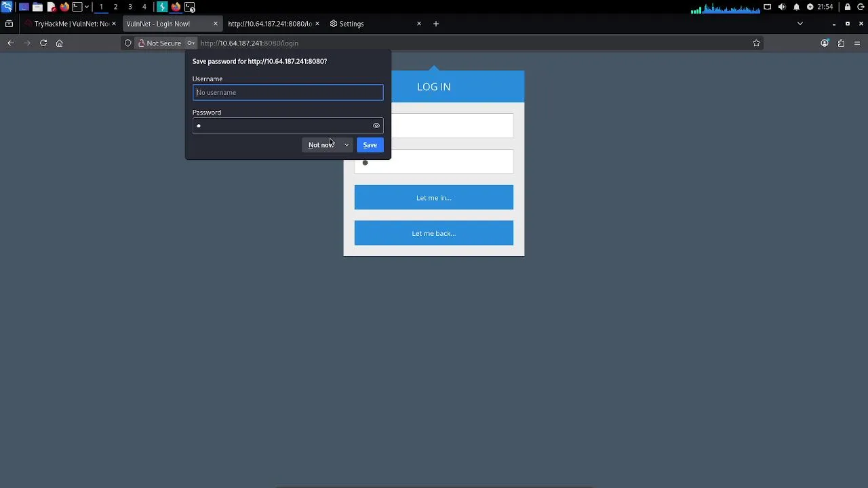This screenshot has width=868, height=488.
Task: Switch to workspace 4
Action: (x=144, y=7)
